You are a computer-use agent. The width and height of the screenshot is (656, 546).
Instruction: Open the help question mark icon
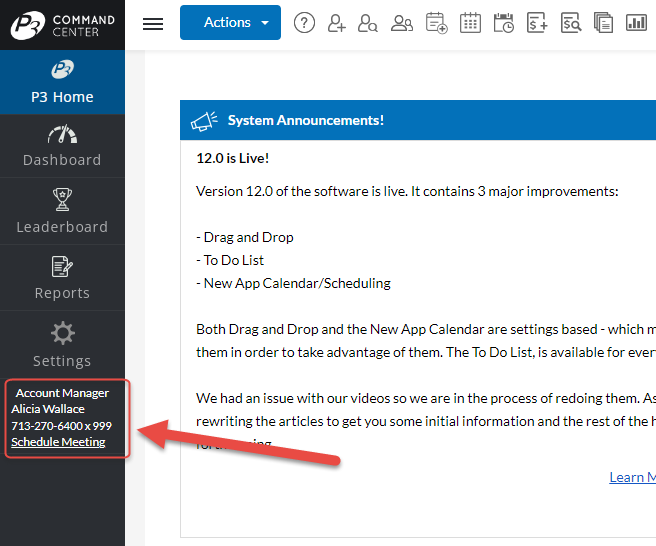click(x=305, y=23)
